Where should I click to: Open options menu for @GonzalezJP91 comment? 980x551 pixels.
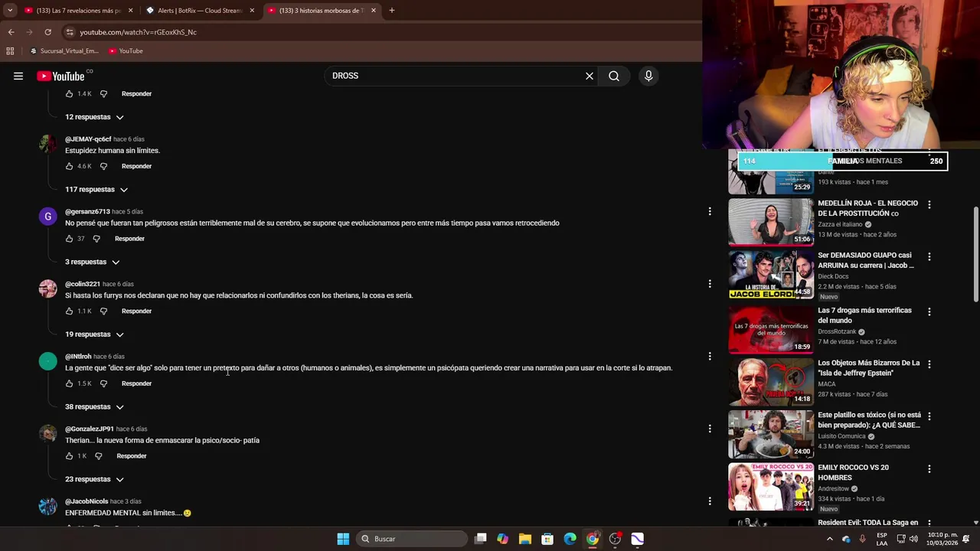pyautogui.click(x=710, y=429)
